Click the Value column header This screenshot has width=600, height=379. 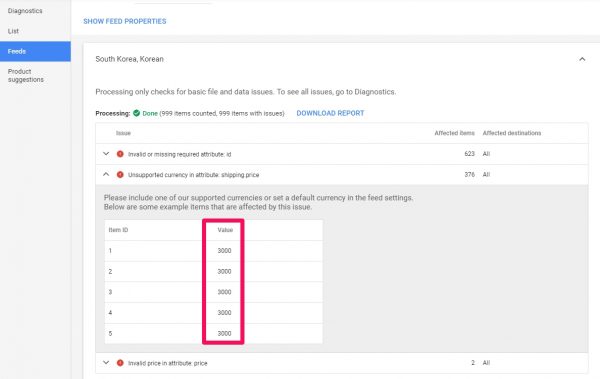[x=225, y=230]
